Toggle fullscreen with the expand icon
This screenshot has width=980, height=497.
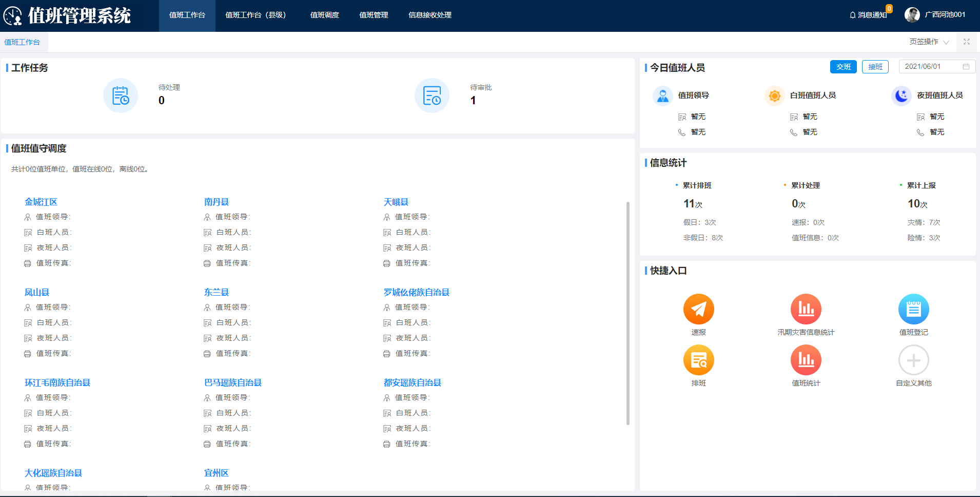(x=967, y=42)
